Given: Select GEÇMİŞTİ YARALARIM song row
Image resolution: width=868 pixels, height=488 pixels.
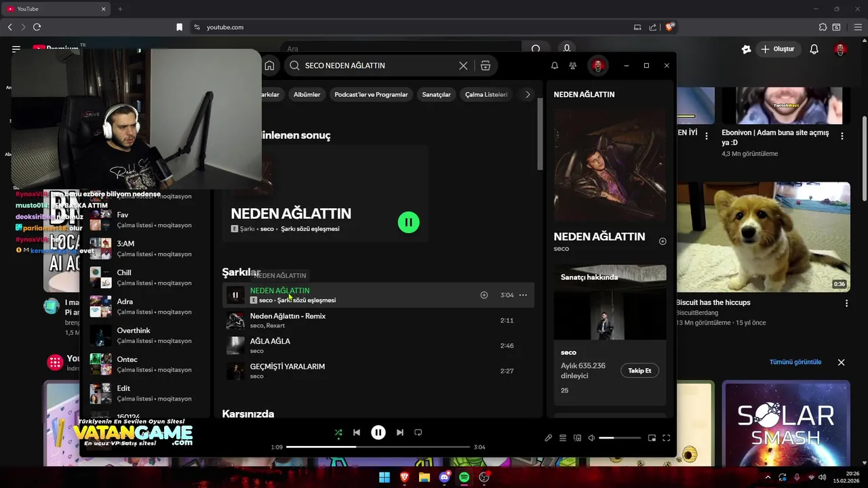Looking at the screenshot, I should (379, 371).
